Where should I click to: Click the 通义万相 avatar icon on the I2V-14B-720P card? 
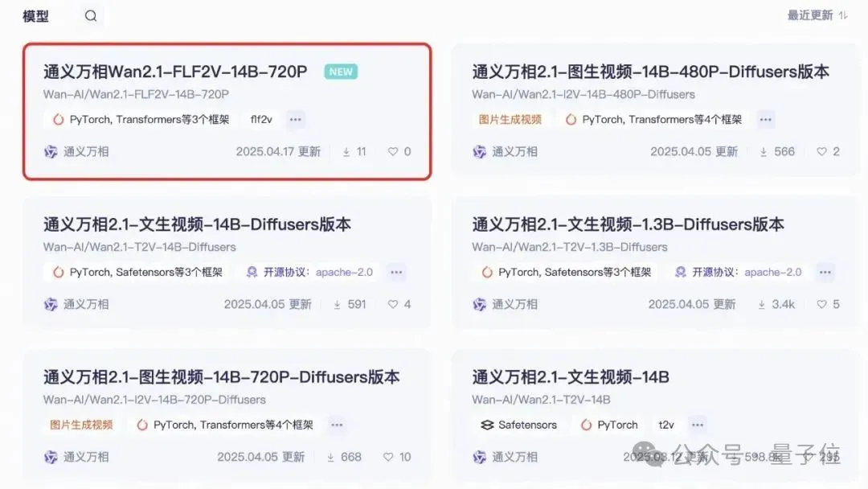51,458
